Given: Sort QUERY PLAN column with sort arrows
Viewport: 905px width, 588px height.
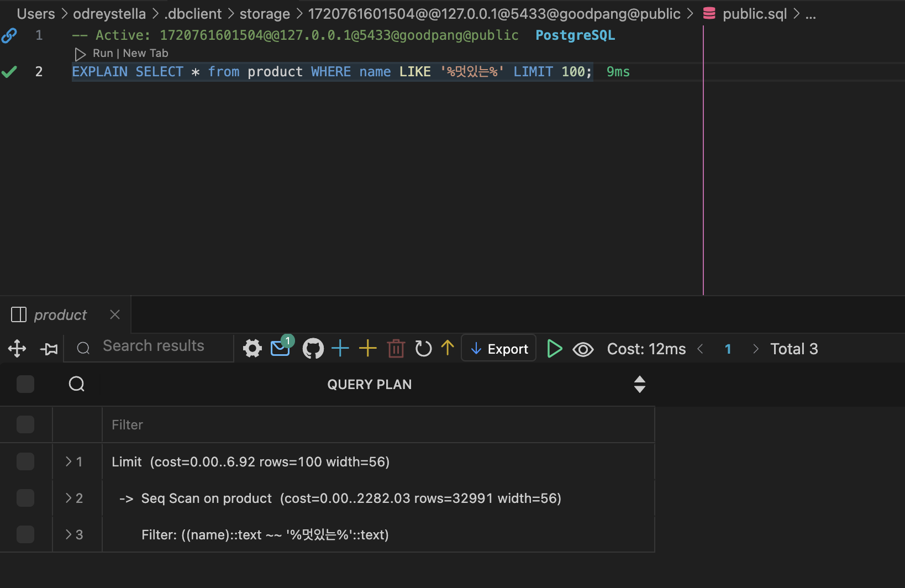Looking at the screenshot, I should (x=639, y=384).
